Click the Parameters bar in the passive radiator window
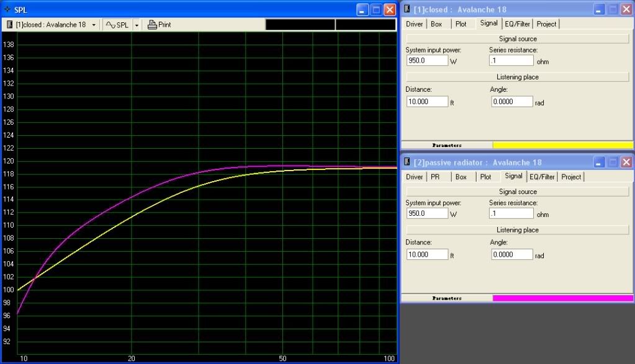 pyautogui.click(x=447, y=298)
